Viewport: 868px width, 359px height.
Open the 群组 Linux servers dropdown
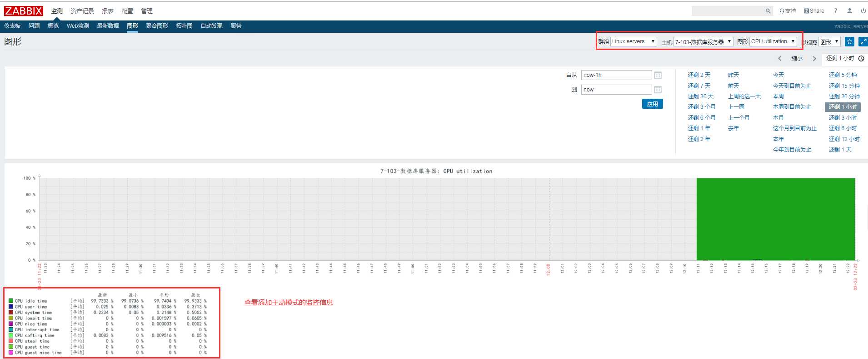[x=634, y=41]
